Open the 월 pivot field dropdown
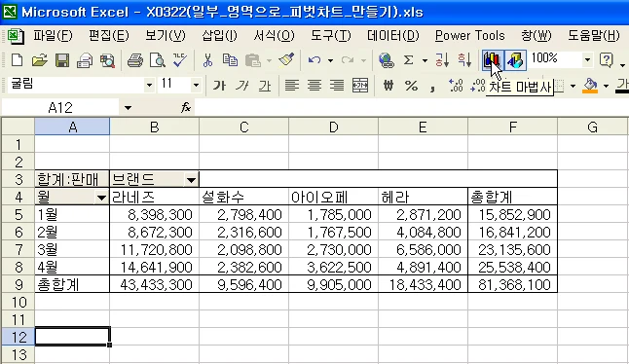 (x=101, y=198)
